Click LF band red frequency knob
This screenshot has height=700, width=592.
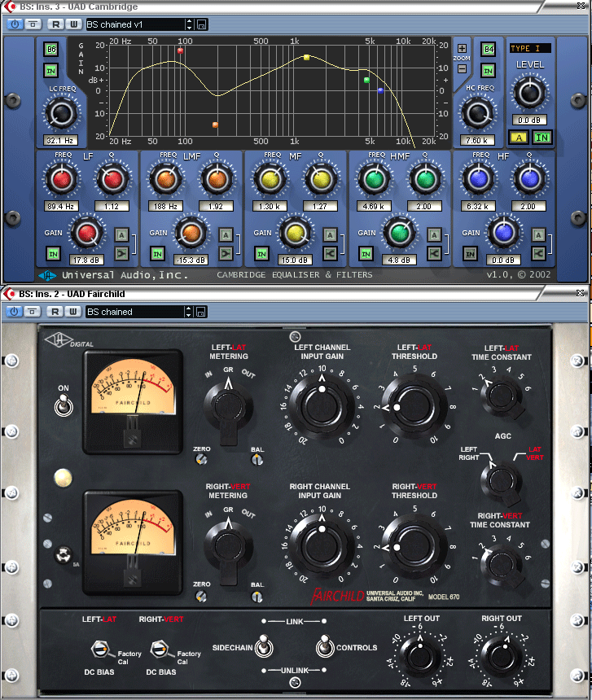tap(62, 179)
